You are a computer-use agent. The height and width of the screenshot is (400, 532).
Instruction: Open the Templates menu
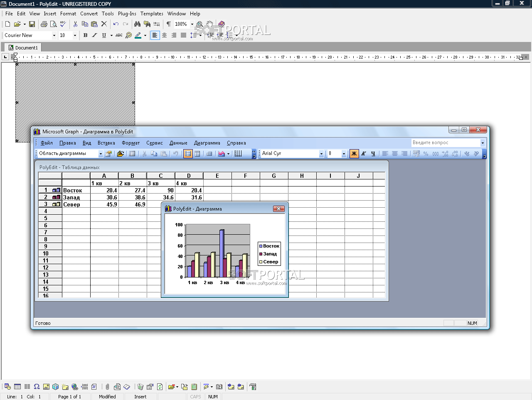coord(152,14)
